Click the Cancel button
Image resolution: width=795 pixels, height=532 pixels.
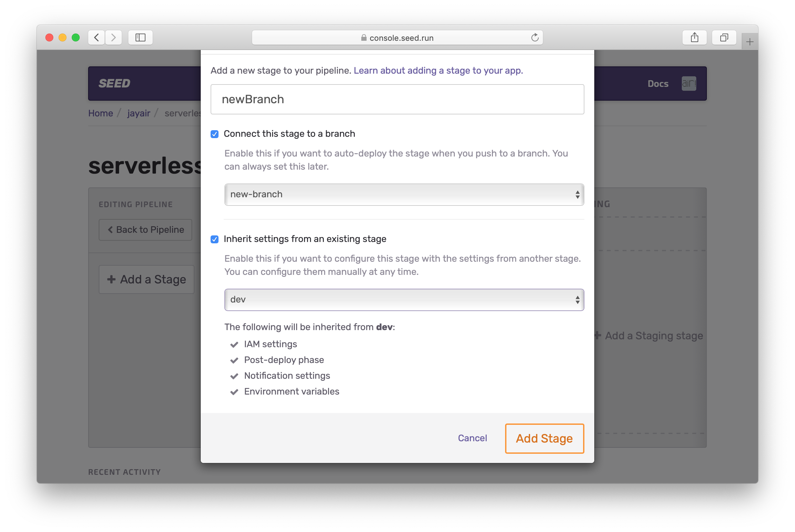pos(473,438)
